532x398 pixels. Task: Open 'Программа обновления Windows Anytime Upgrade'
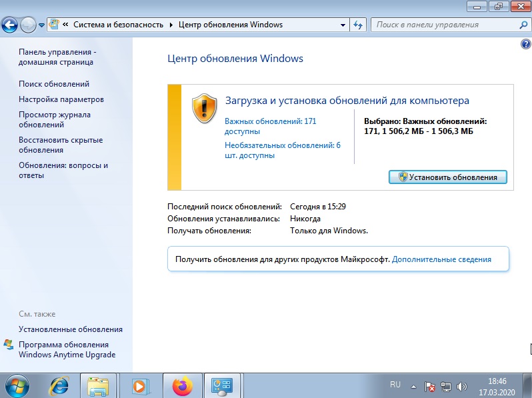pyautogui.click(x=67, y=349)
